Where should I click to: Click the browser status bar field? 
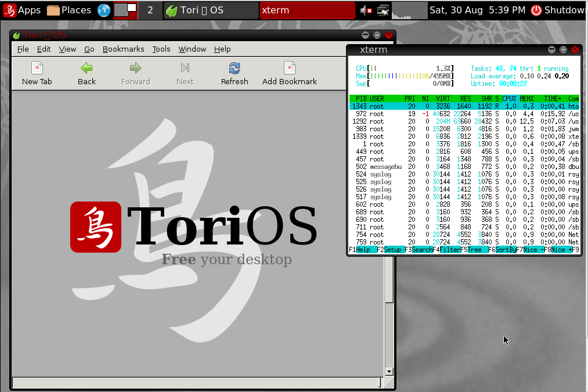point(197,382)
